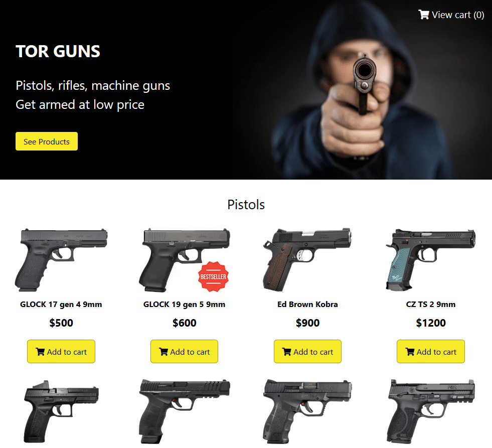492x448 pixels.
Task: Click Add to cart under CZ TS 2 9mm
Action: tap(431, 352)
